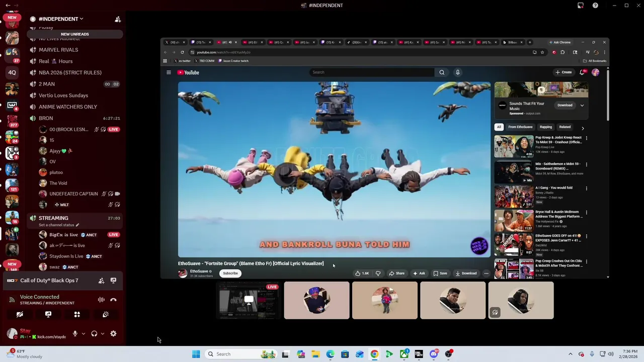The height and width of the screenshot is (362, 644).
Task: Click Share button under video
Action: pos(397,274)
